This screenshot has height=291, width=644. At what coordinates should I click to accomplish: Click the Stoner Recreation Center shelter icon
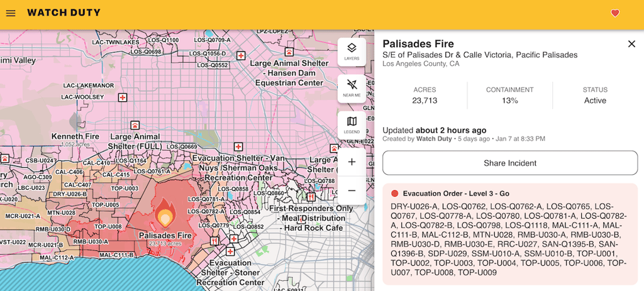[x=230, y=251]
